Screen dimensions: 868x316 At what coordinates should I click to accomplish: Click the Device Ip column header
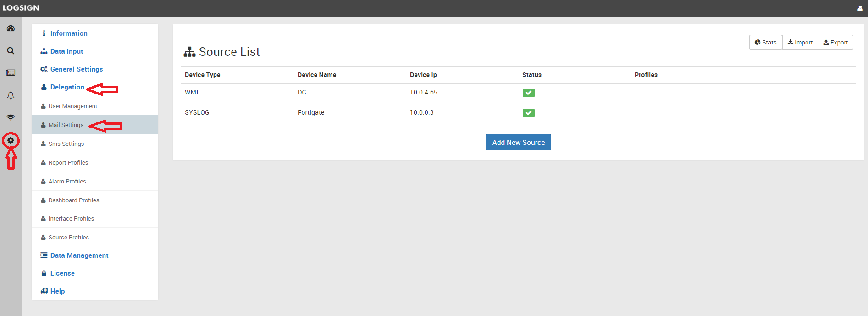(x=423, y=75)
